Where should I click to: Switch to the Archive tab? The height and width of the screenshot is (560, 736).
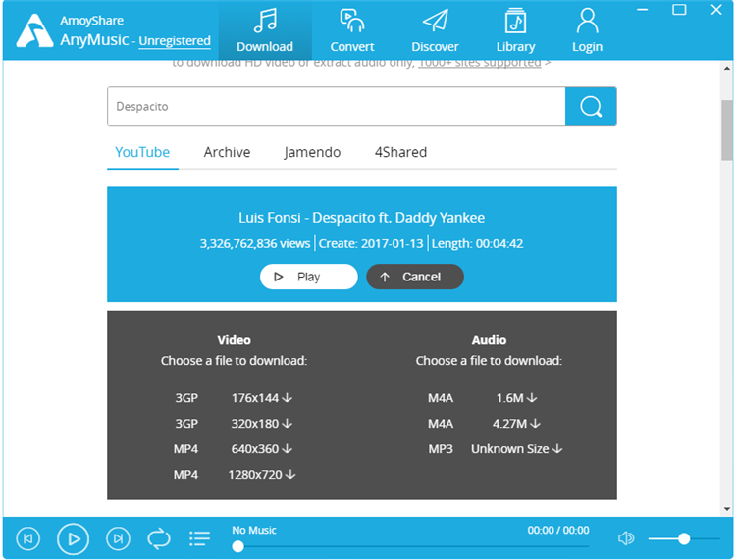[x=227, y=152]
